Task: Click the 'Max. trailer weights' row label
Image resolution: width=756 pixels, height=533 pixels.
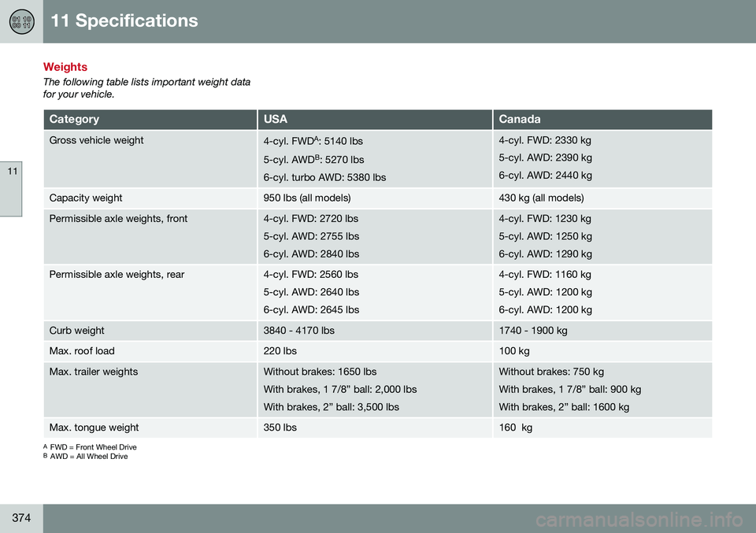Action: 94,372
